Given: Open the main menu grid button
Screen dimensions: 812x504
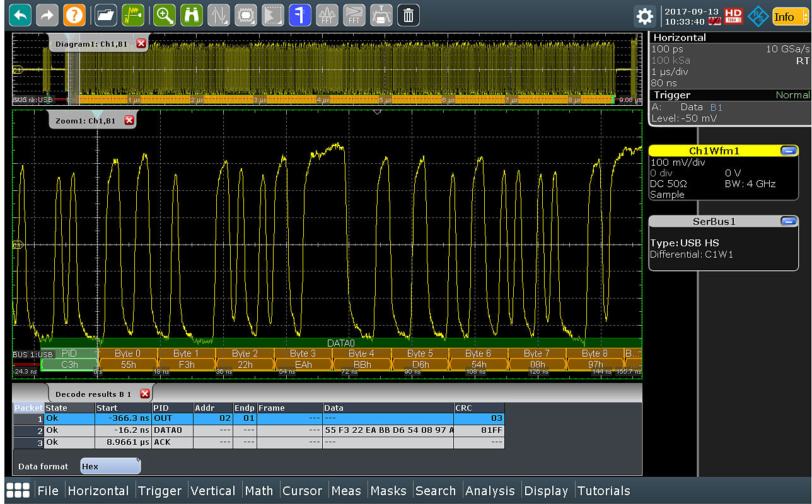Looking at the screenshot, I should [18, 491].
